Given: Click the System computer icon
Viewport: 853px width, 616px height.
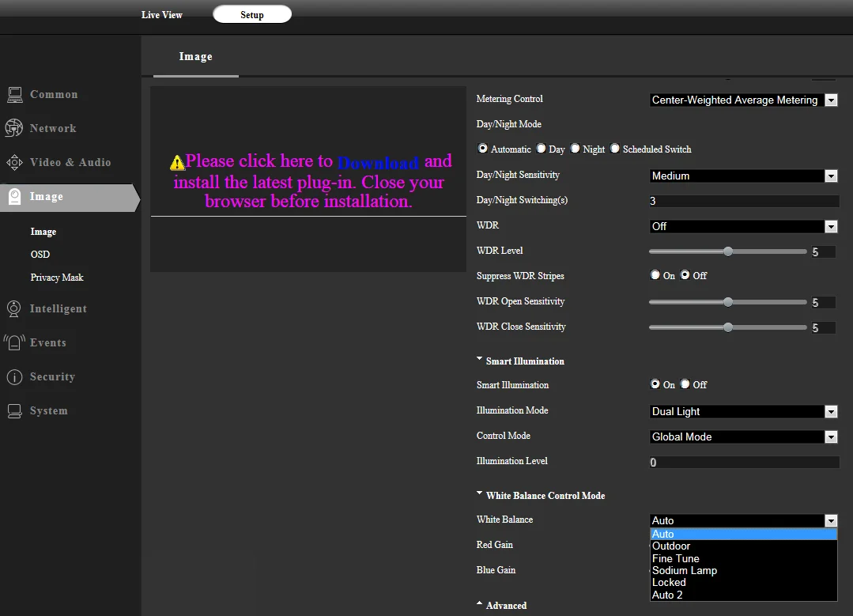Looking at the screenshot, I should coord(15,411).
